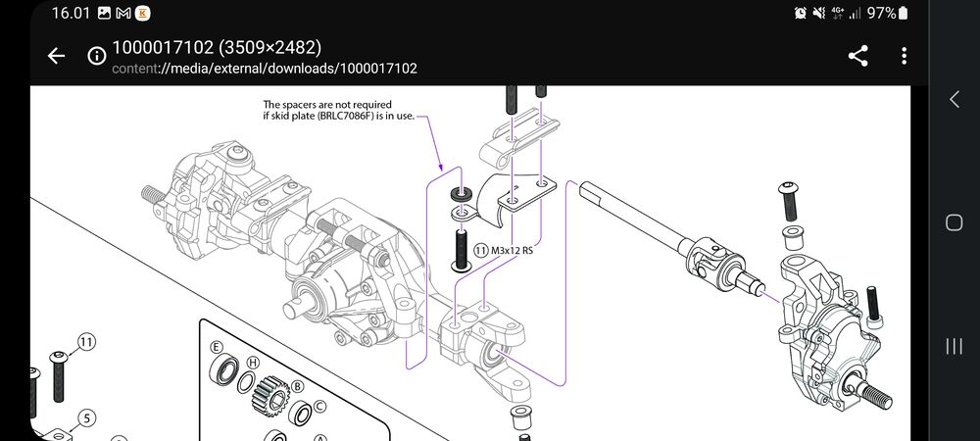980x441 pixels.
Task: Tap the Android home navigation button
Action: click(x=954, y=222)
